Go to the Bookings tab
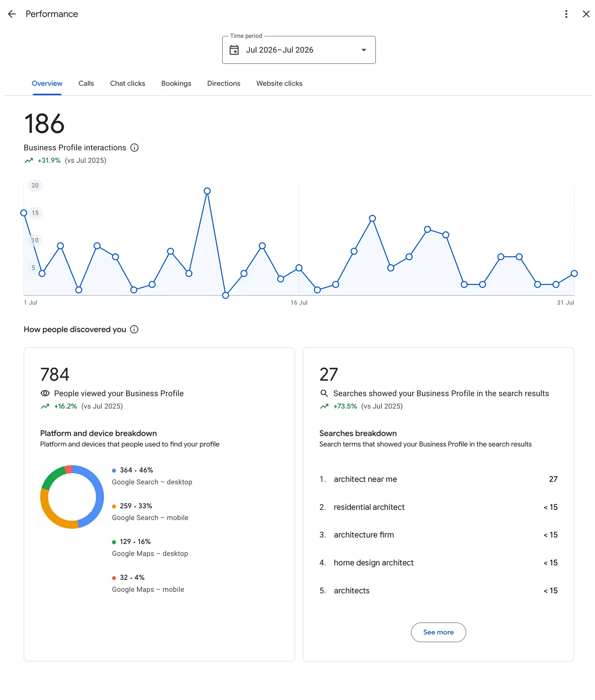The height and width of the screenshot is (700, 595). pyautogui.click(x=176, y=84)
